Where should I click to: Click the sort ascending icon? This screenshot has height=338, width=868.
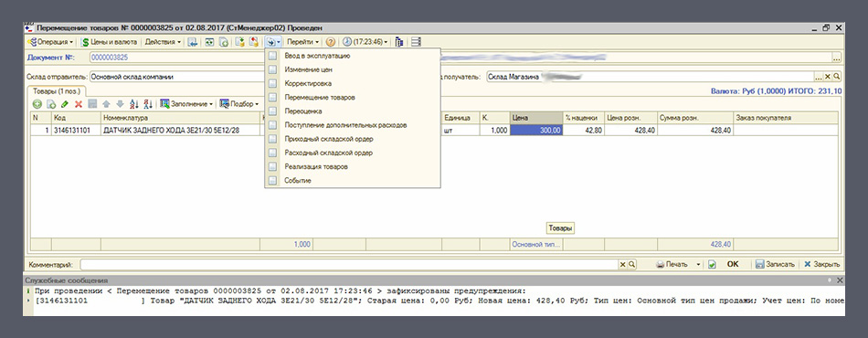coord(134,104)
